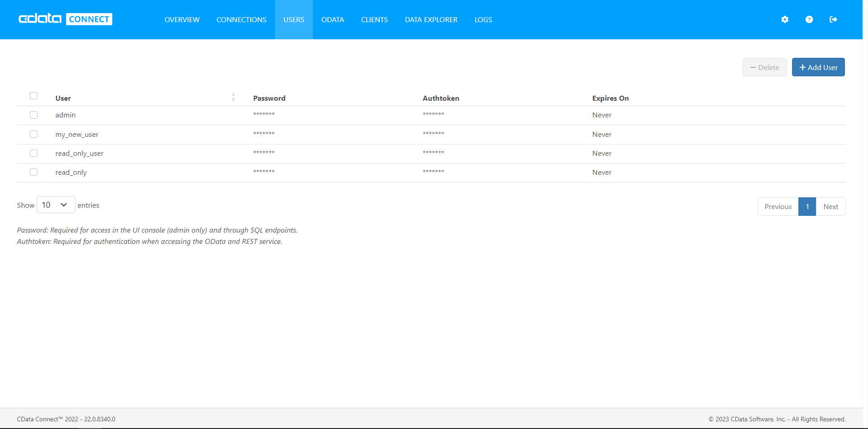Sort the table by User column arrows
Image resolution: width=868 pixels, height=429 pixels.
pos(233,97)
